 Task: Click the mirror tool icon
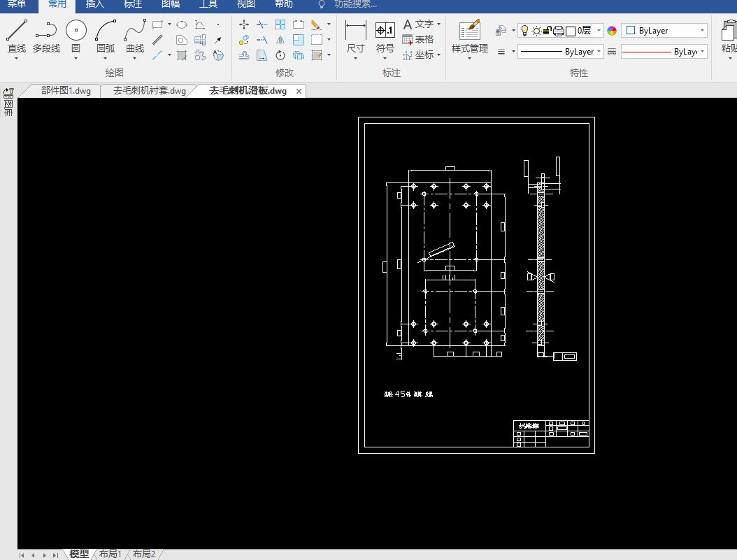pos(280,40)
